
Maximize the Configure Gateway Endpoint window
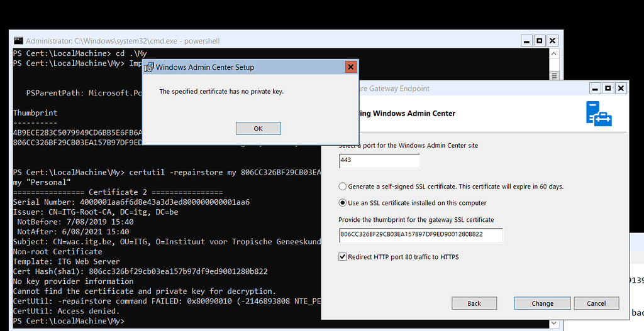[608, 88]
